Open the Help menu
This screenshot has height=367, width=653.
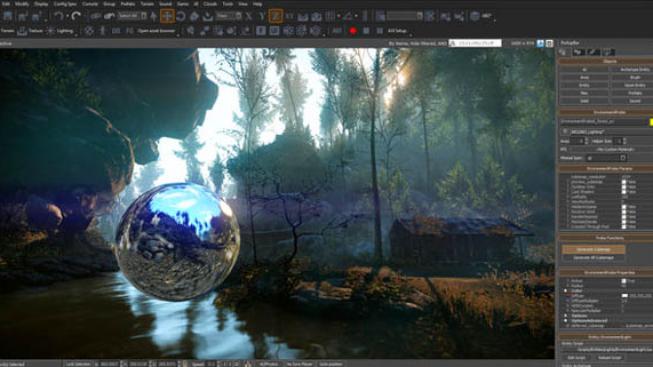coord(257,4)
